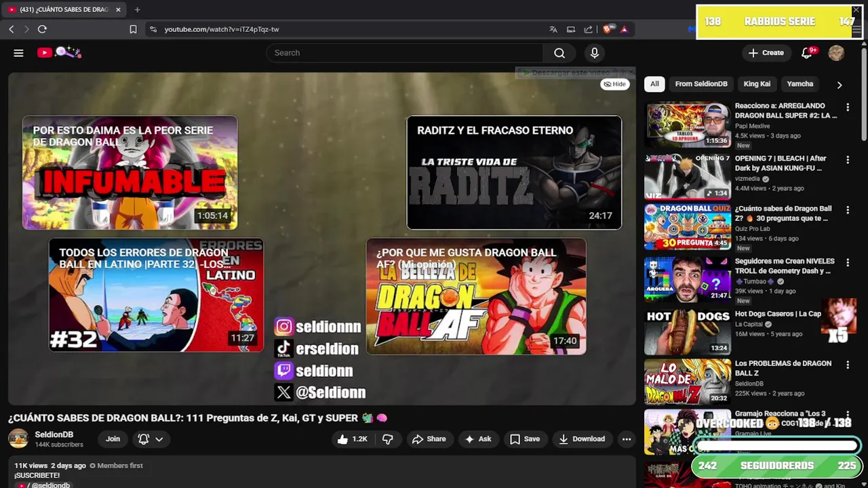The image size is (868, 488).
Task: Open the account avatar menu
Action: 836,53
